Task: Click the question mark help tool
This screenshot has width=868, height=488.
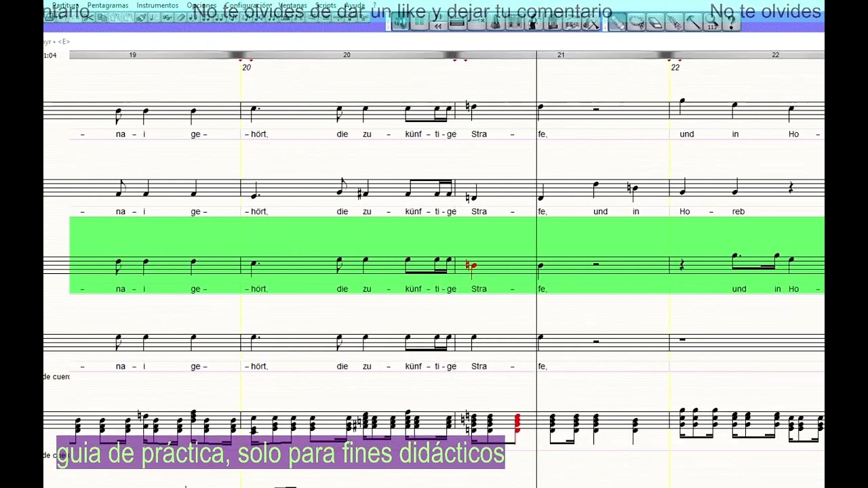Action: click(x=731, y=23)
